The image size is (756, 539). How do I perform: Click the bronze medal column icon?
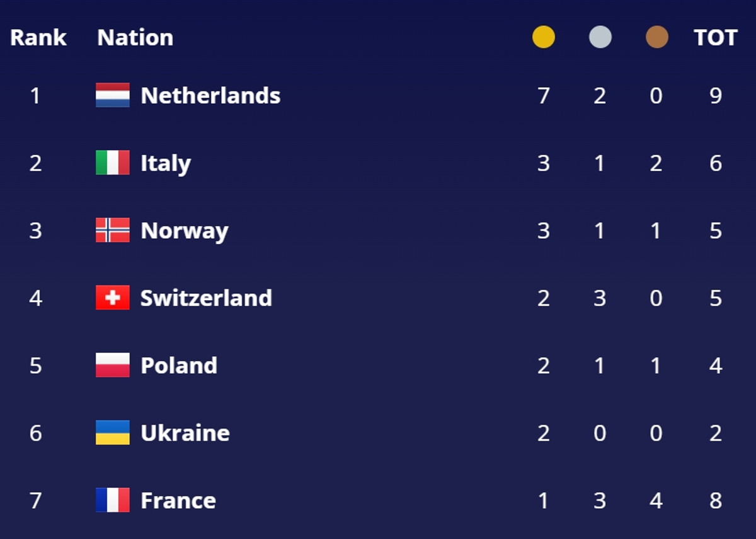click(x=656, y=37)
